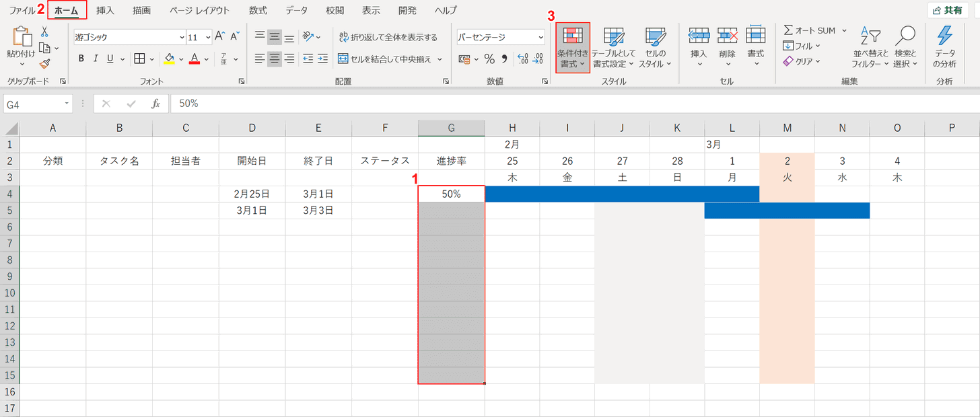The height and width of the screenshot is (417, 980).
Task: Click the text orientation icon
Action: [x=308, y=37]
